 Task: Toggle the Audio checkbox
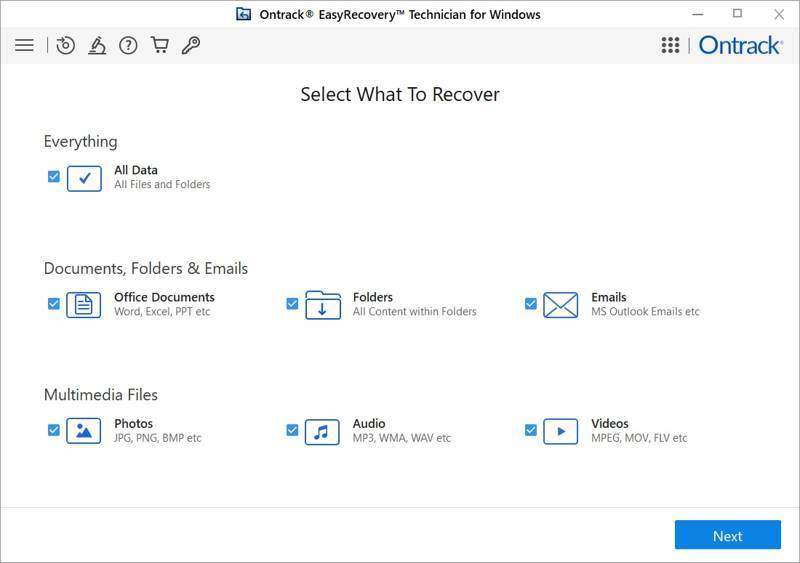(292, 430)
